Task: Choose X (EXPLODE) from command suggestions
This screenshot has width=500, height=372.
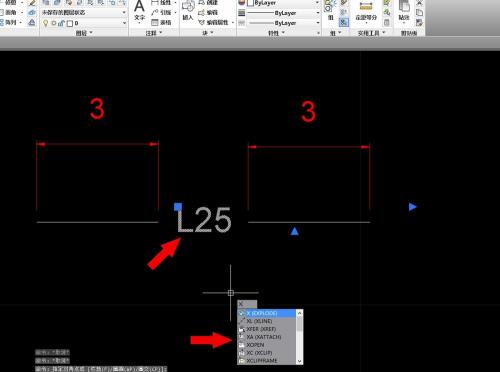Action: pyautogui.click(x=266, y=313)
